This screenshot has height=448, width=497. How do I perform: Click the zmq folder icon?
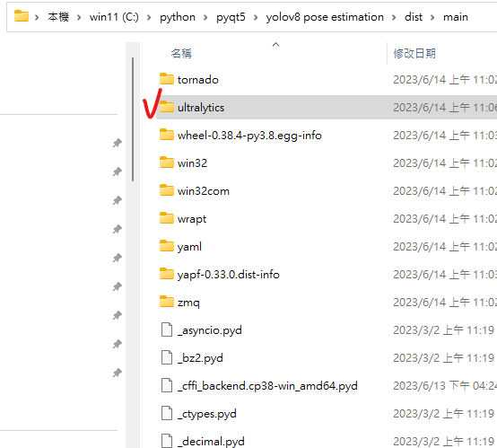point(166,302)
